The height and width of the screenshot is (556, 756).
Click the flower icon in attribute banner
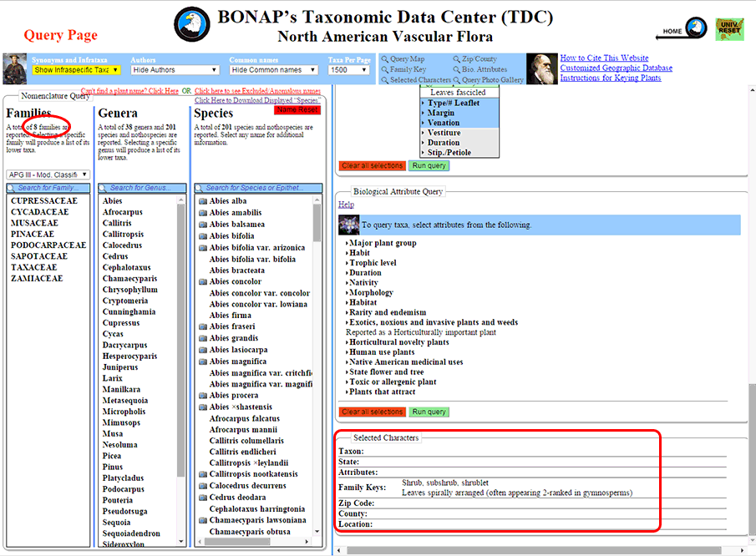pos(348,225)
